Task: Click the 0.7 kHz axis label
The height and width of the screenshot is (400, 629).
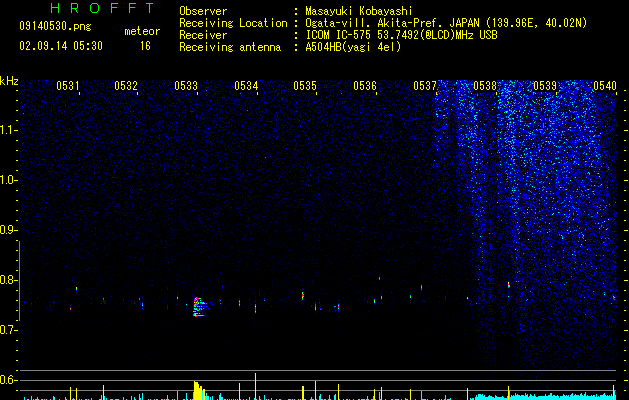Action: coord(8,330)
